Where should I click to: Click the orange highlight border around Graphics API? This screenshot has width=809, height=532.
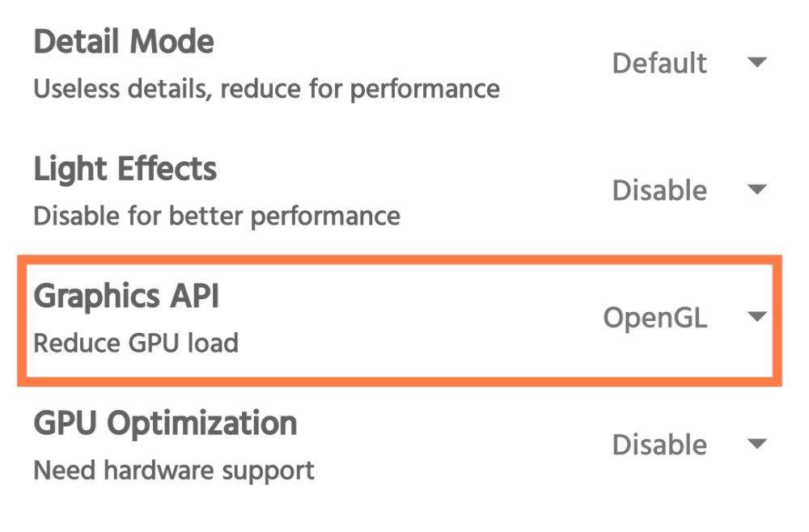pyautogui.click(x=400, y=259)
